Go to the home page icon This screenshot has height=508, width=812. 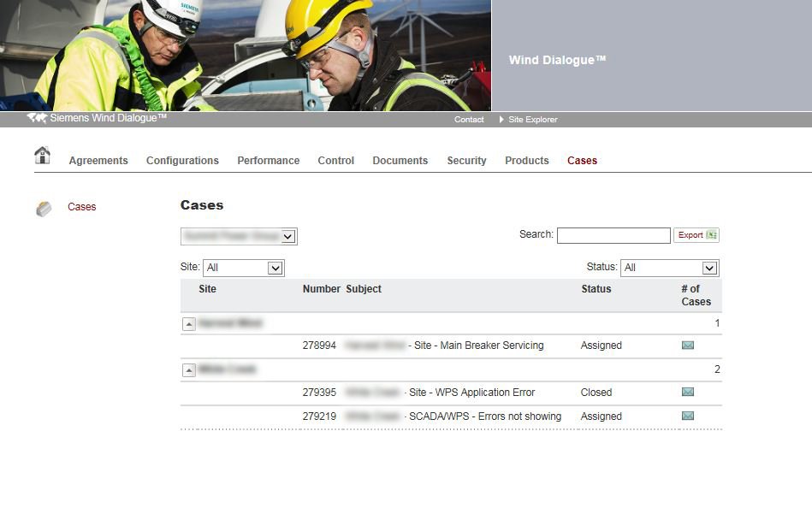pyautogui.click(x=43, y=155)
